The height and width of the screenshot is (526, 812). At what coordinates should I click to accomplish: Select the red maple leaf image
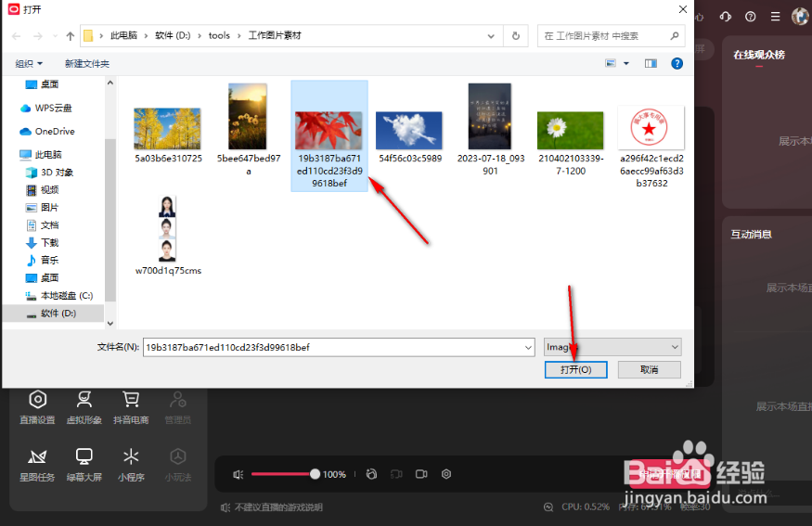click(x=329, y=135)
